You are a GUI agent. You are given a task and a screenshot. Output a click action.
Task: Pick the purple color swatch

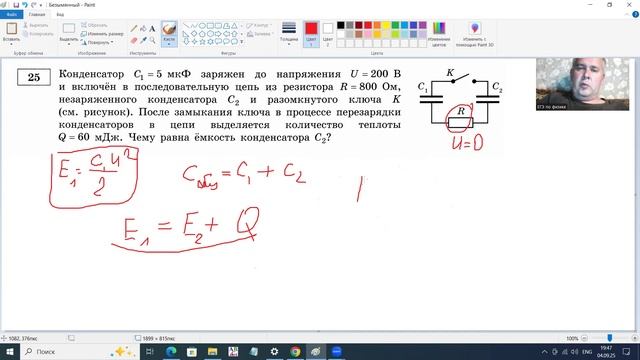coord(422,25)
